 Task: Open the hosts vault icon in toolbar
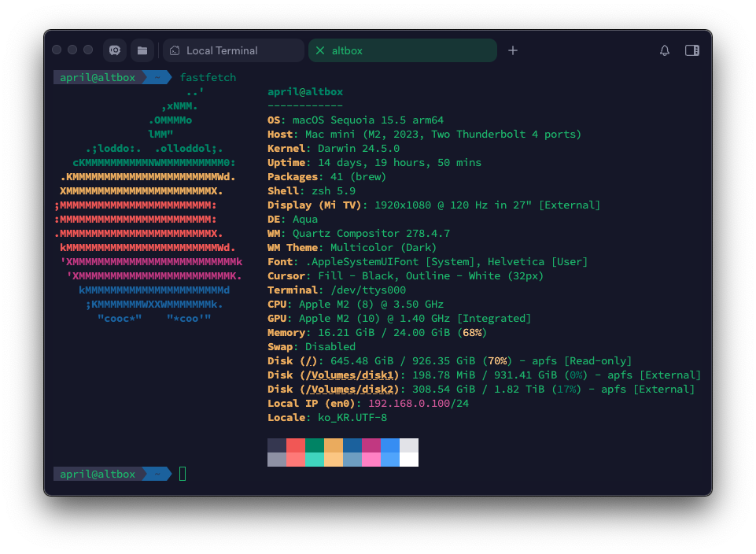tap(115, 50)
